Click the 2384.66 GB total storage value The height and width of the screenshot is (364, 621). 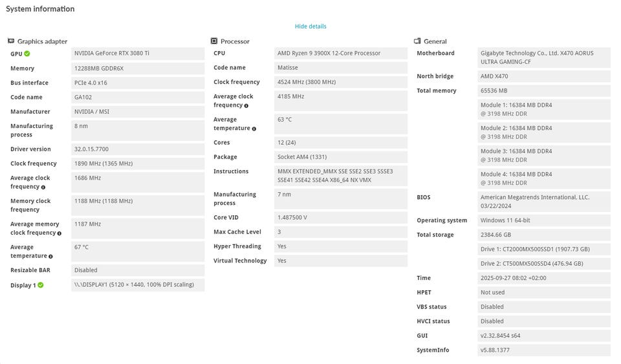pos(544,235)
